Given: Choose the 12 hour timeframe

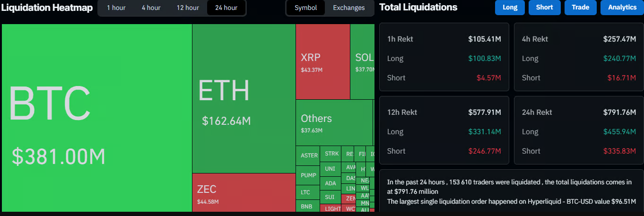Looking at the screenshot, I should 188,8.
